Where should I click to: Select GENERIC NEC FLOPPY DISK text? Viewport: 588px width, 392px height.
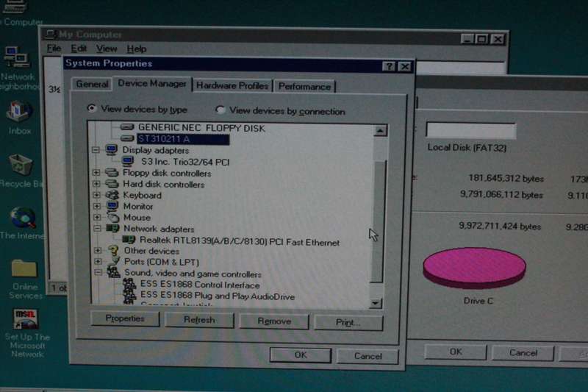(201, 128)
